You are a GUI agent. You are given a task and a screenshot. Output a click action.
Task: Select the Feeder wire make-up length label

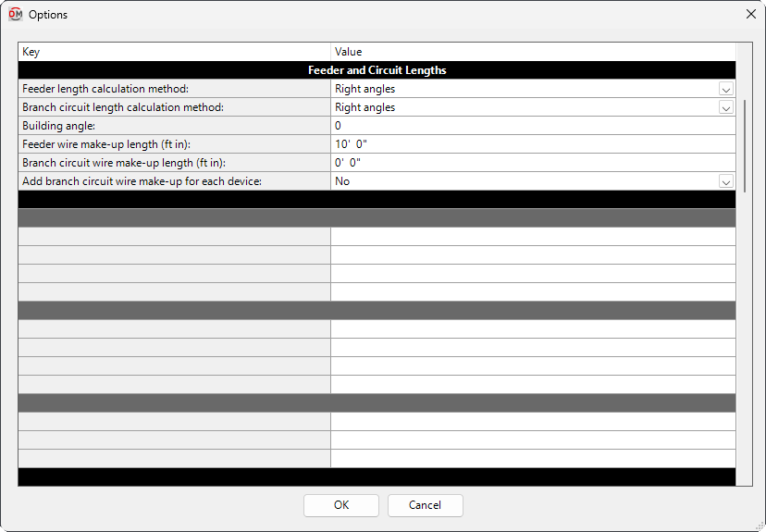[112, 144]
